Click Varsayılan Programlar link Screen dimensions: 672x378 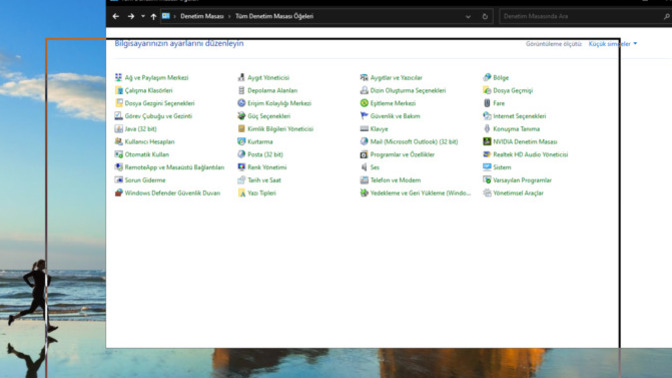[522, 180]
